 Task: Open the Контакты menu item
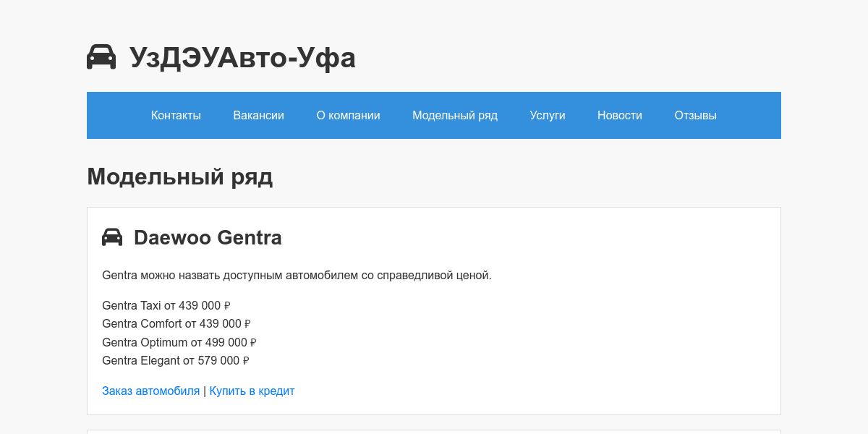pos(176,115)
